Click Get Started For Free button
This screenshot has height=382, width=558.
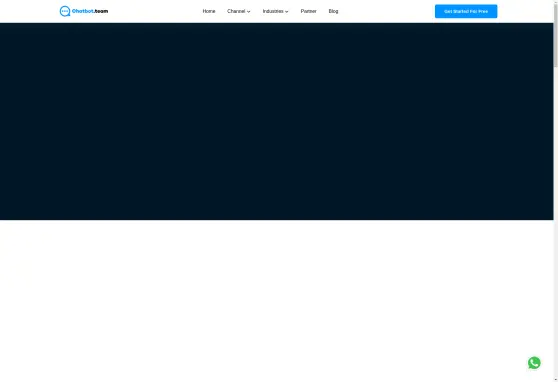(x=466, y=11)
